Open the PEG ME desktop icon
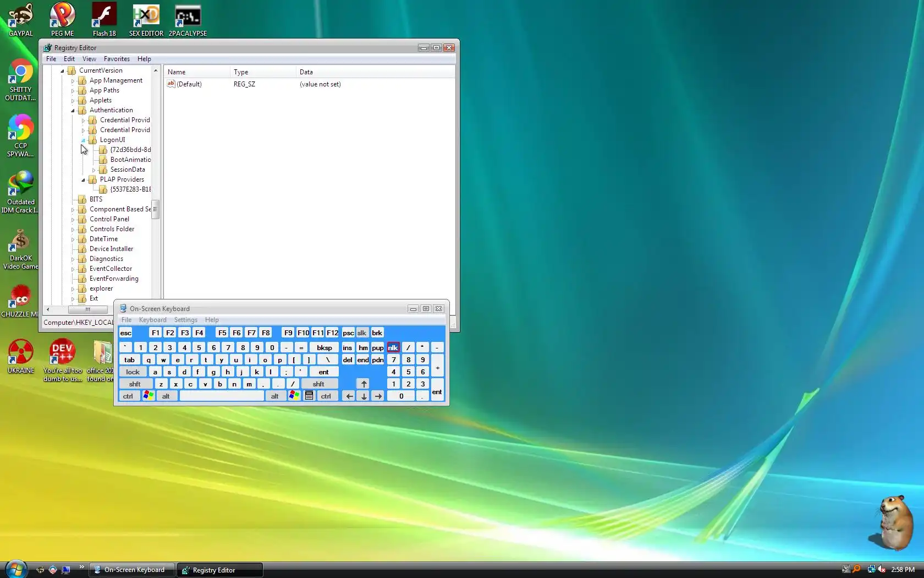 pos(62,20)
